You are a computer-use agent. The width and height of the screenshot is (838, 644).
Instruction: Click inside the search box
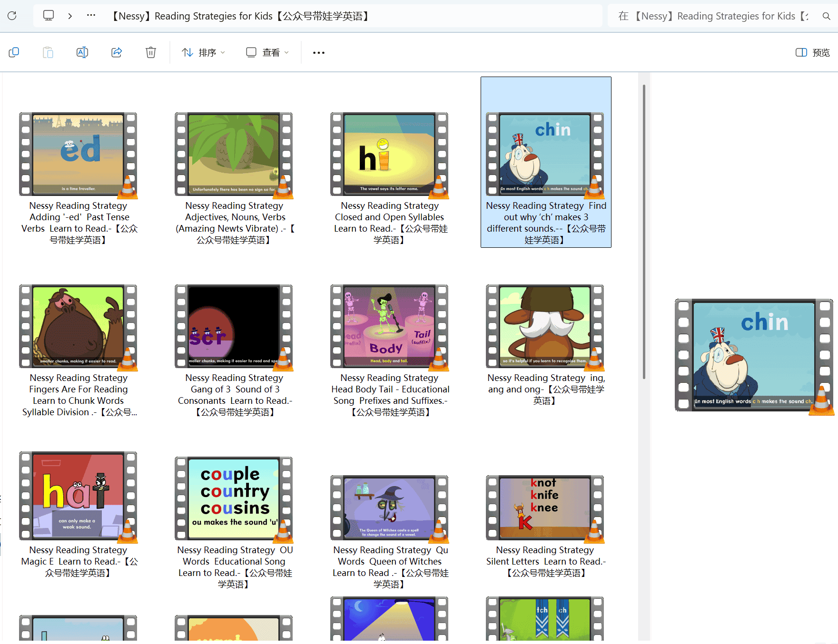point(714,16)
